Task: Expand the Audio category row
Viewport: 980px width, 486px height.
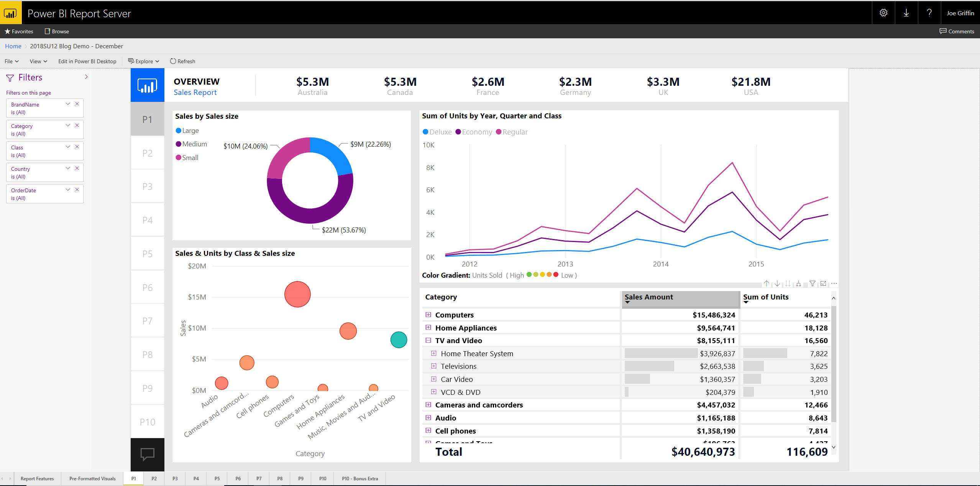Action: click(428, 417)
